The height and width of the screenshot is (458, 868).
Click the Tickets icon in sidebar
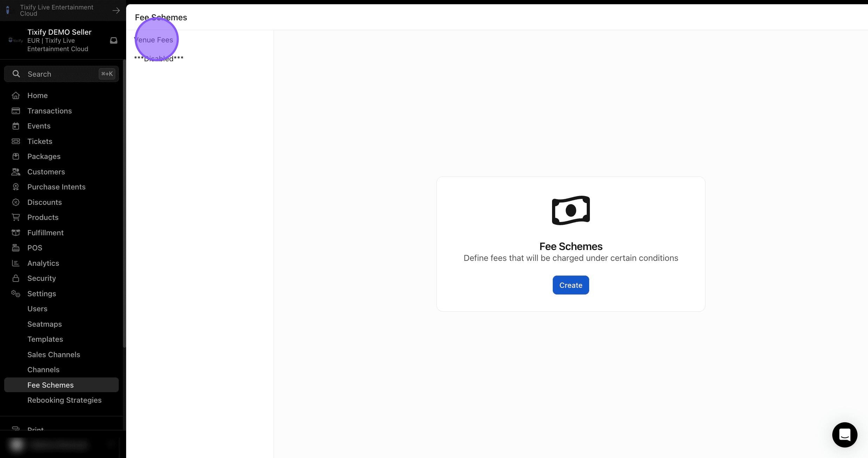pos(15,141)
